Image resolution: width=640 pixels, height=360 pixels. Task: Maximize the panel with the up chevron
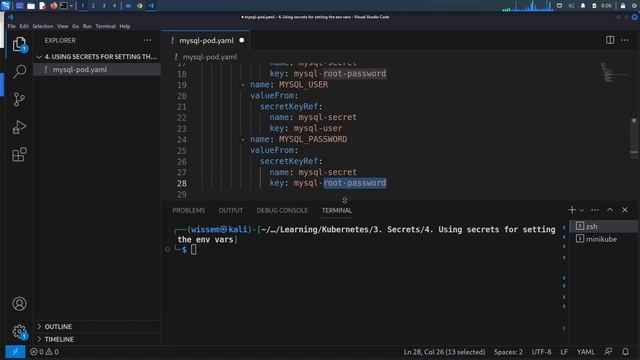click(610, 210)
